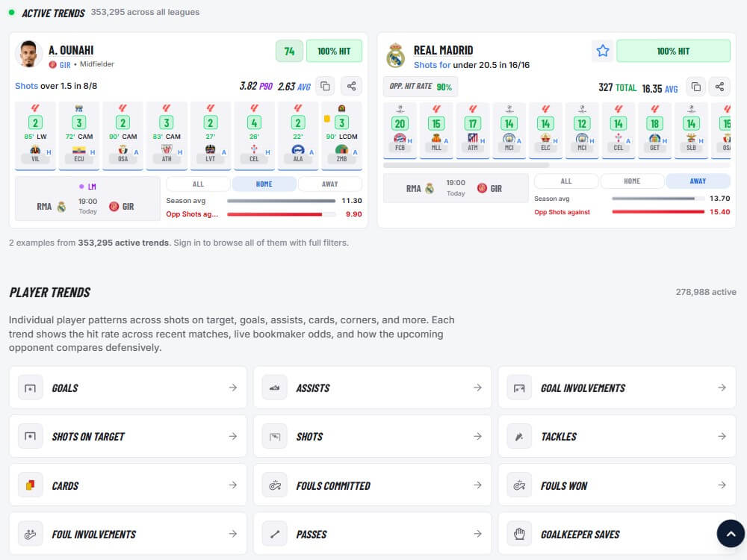Open the Assists trends via its arrow
This screenshot has width=747, height=560.
[x=477, y=388]
